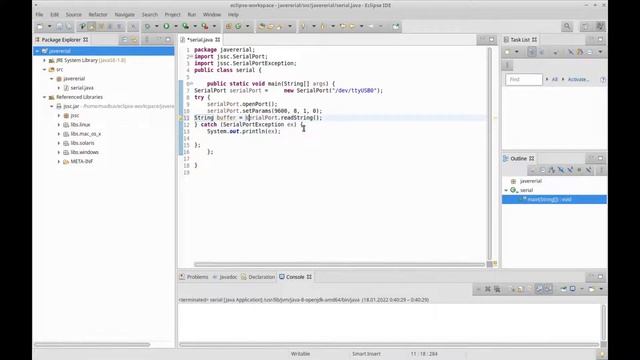
Task: Switch to the Problems tab
Action: [x=194, y=277]
